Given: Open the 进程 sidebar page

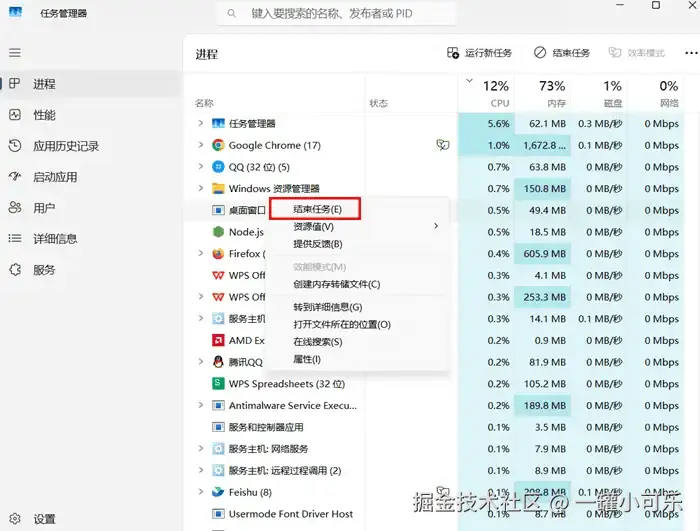Looking at the screenshot, I should click(89, 84).
